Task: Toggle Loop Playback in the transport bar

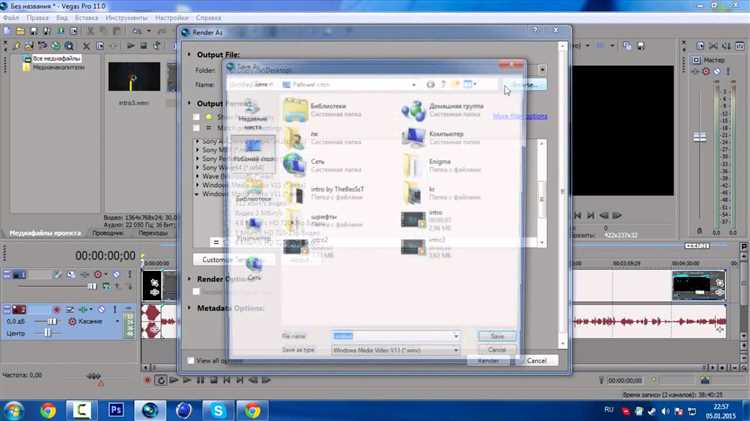Action: point(161,380)
